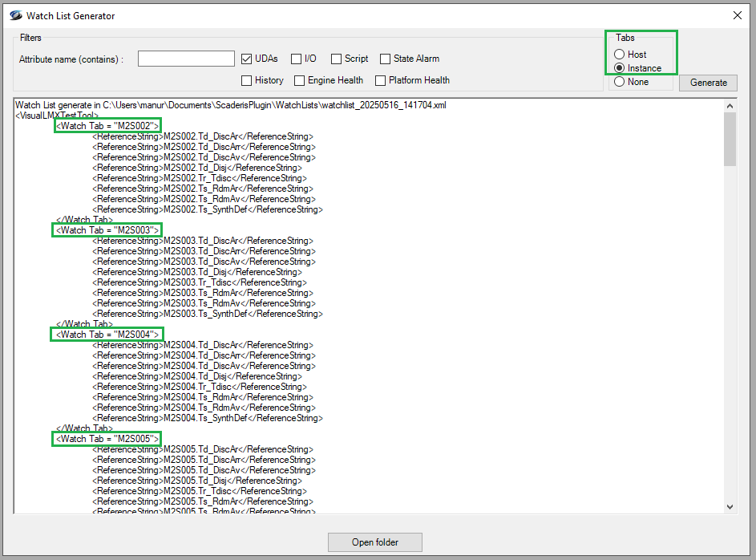
Task: Select the Host tabs radio button
Action: click(620, 55)
